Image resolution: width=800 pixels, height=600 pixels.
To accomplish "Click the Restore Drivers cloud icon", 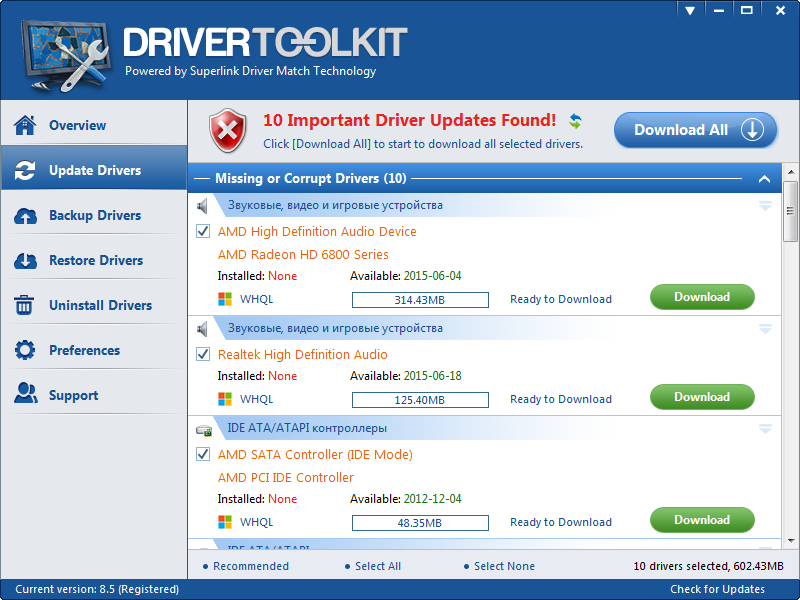I will pos(25,261).
